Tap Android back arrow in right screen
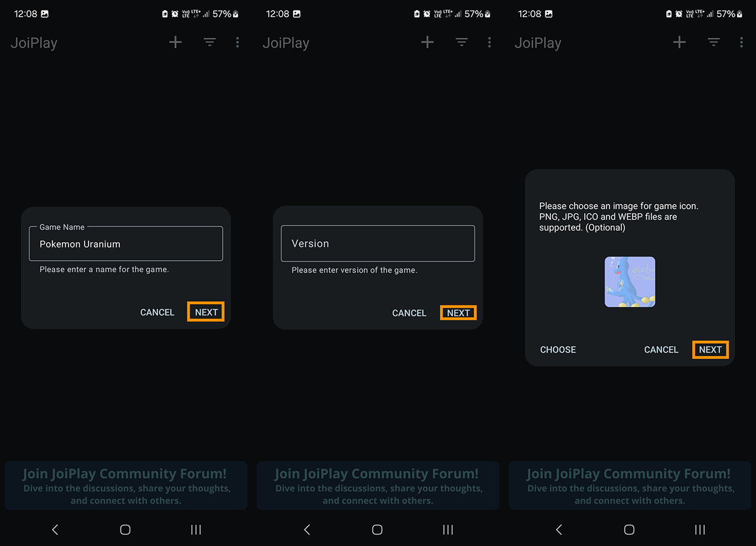Image resolution: width=756 pixels, height=546 pixels. [x=559, y=529]
